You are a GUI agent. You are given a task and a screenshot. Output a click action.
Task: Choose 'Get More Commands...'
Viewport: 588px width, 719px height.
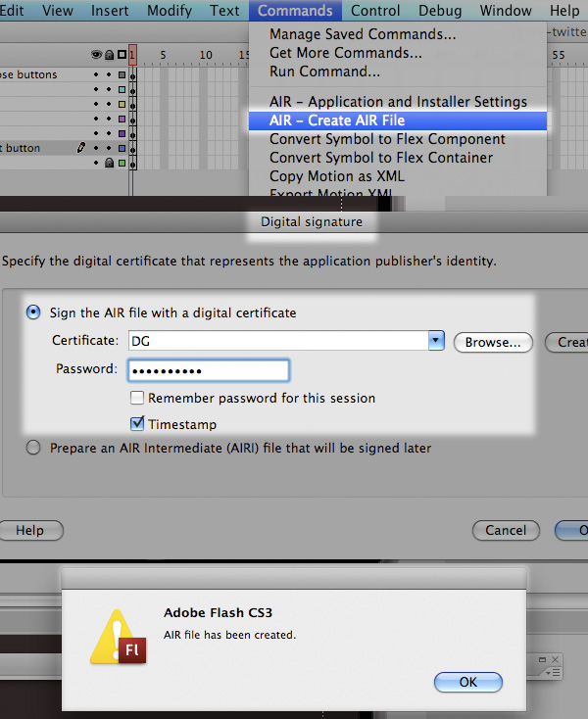tap(398, 53)
